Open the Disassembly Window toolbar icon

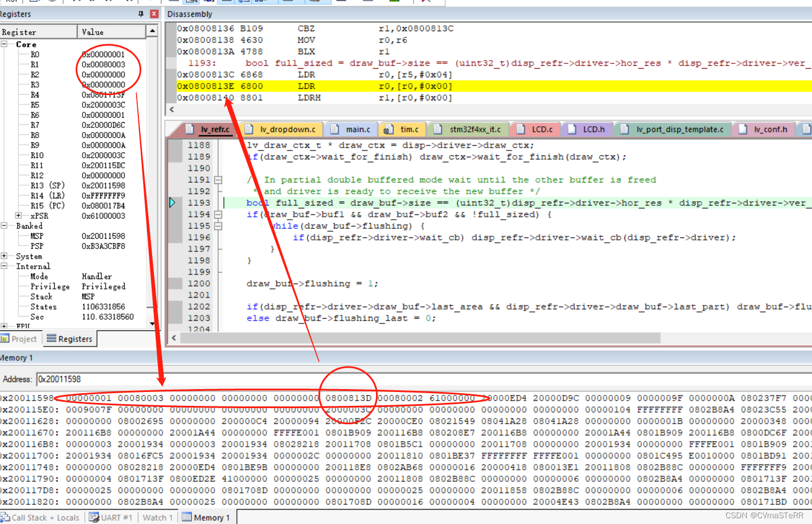(x=190, y=2)
